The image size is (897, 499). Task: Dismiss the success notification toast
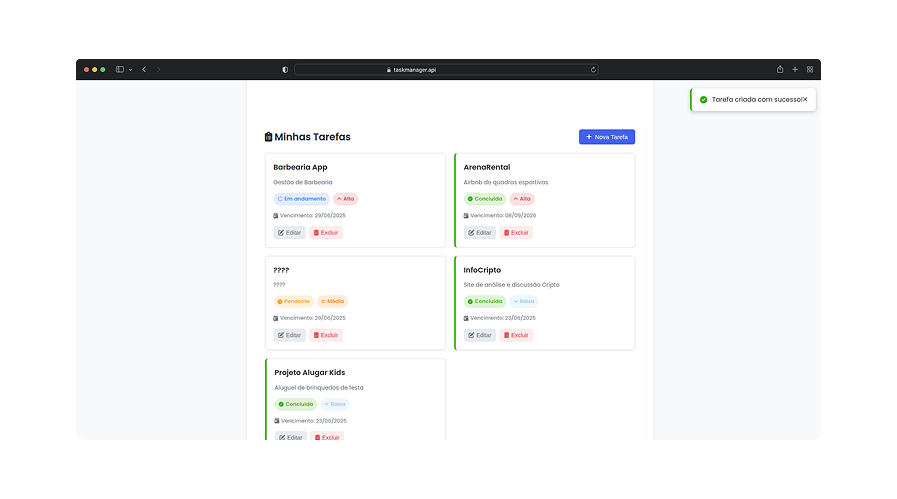tap(805, 99)
